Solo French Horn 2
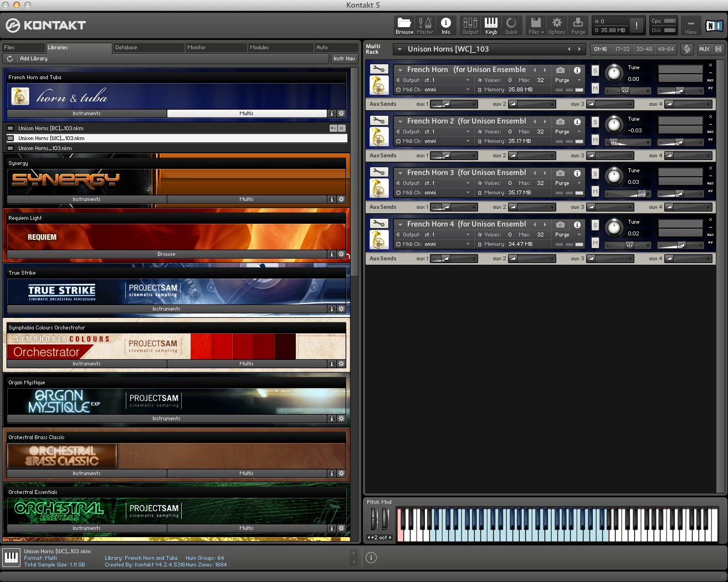728x582 pixels. tap(595, 122)
